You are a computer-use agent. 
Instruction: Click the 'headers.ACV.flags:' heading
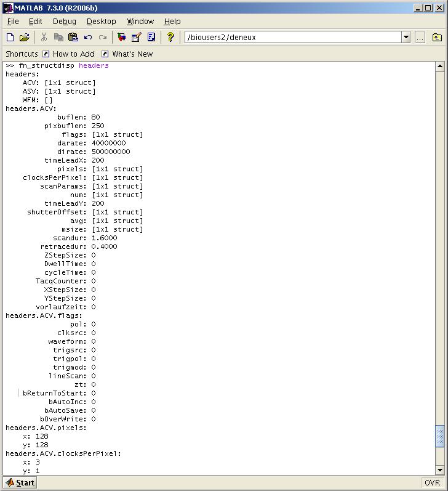click(x=44, y=315)
